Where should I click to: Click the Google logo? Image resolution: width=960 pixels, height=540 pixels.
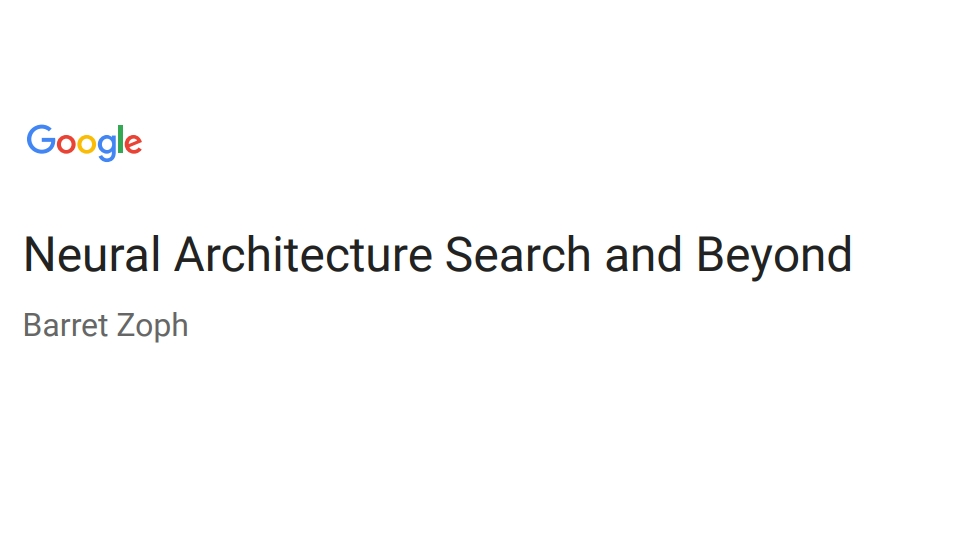coord(84,143)
